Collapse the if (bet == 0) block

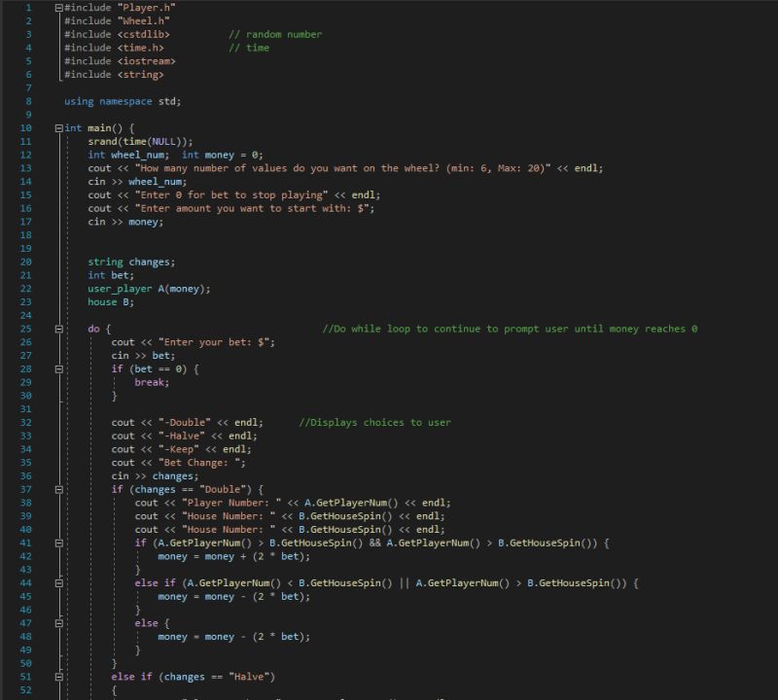click(58, 368)
